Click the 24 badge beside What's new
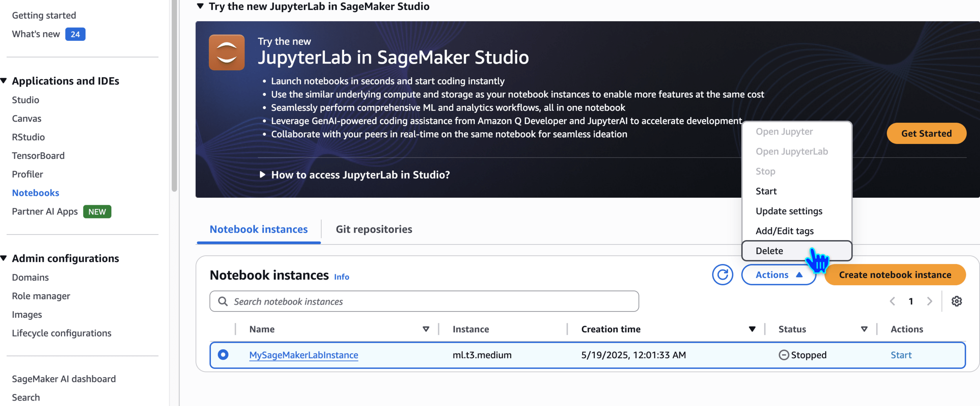 (75, 34)
